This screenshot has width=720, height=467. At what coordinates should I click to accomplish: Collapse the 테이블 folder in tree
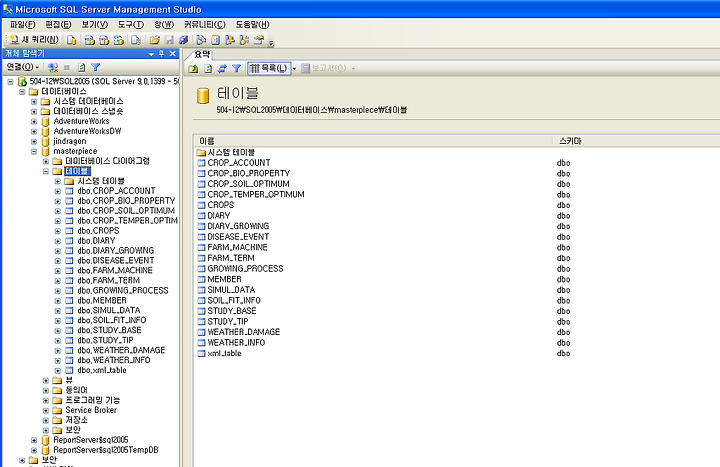[x=46, y=171]
